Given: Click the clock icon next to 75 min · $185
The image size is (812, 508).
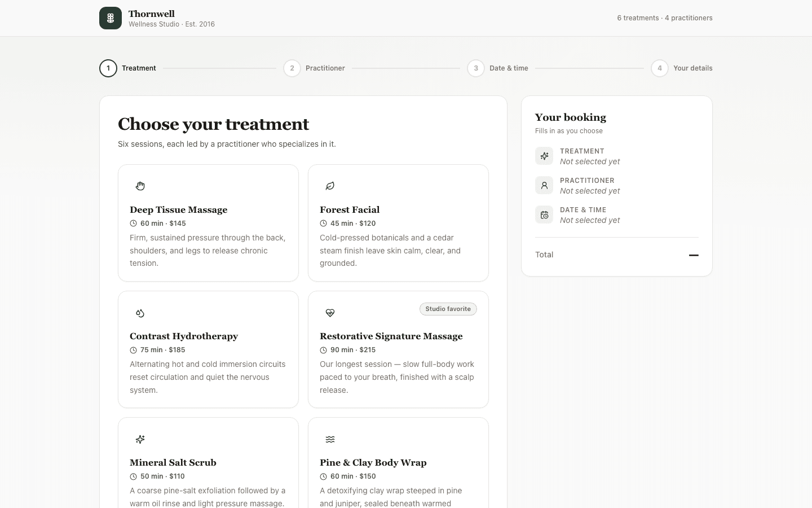Looking at the screenshot, I should 133,350.
